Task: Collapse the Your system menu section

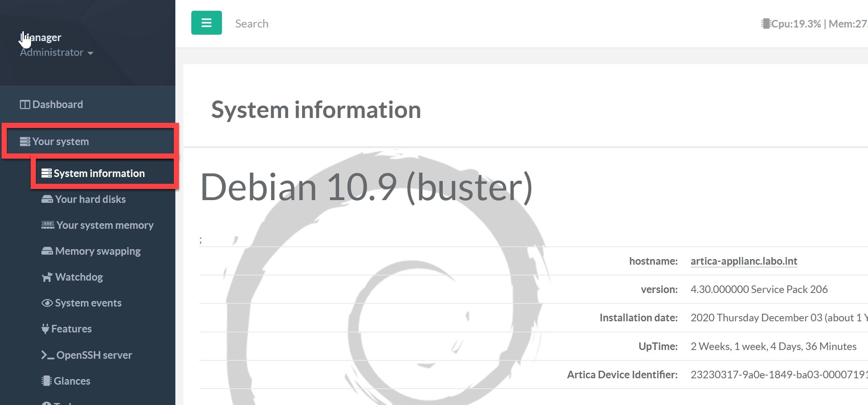Action: click(x=61, y=142)
